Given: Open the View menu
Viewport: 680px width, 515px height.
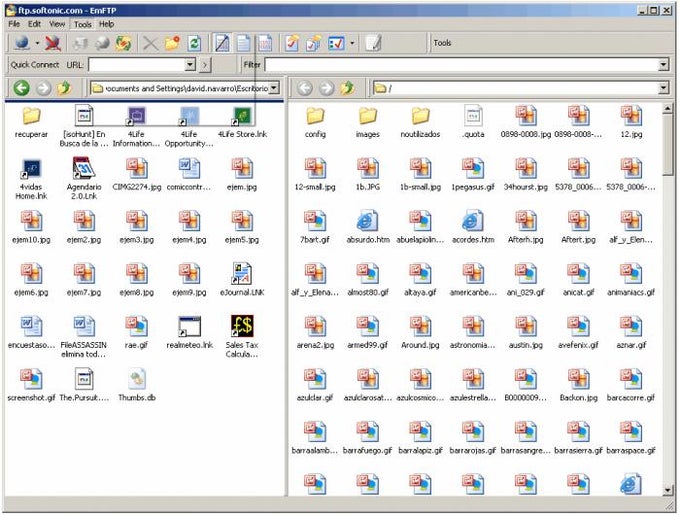Looking at the screenshot, I should [x=57, y=24].
